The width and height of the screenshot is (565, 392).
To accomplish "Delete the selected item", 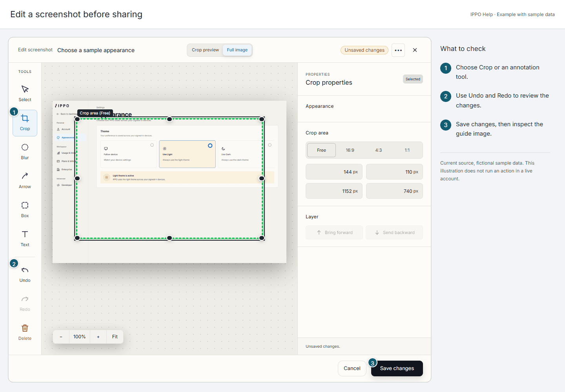I will coord(25,332).
